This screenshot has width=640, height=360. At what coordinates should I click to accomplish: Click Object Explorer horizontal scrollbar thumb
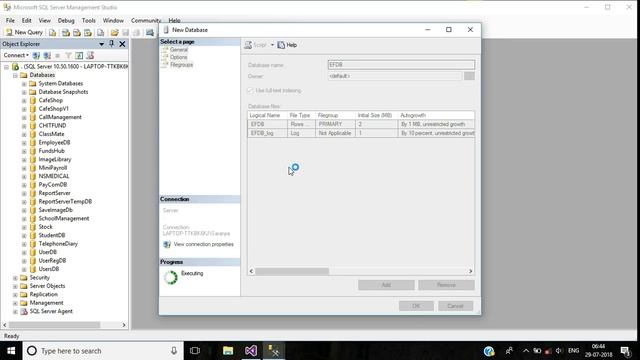[54, 325]
